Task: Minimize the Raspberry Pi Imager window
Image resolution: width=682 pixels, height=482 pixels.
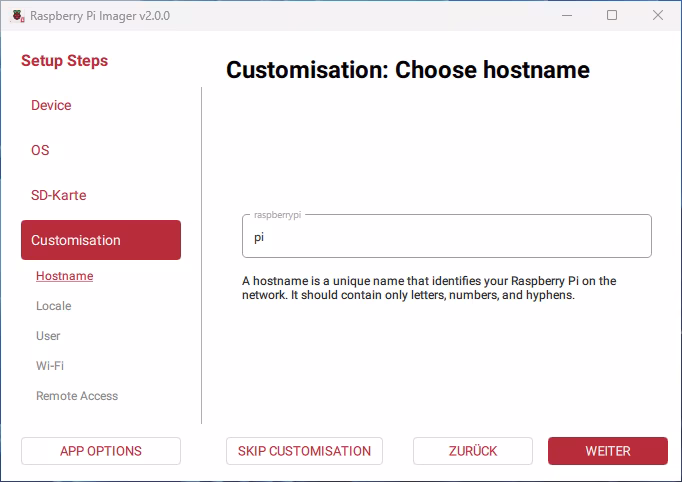Action: pos(567,16)
